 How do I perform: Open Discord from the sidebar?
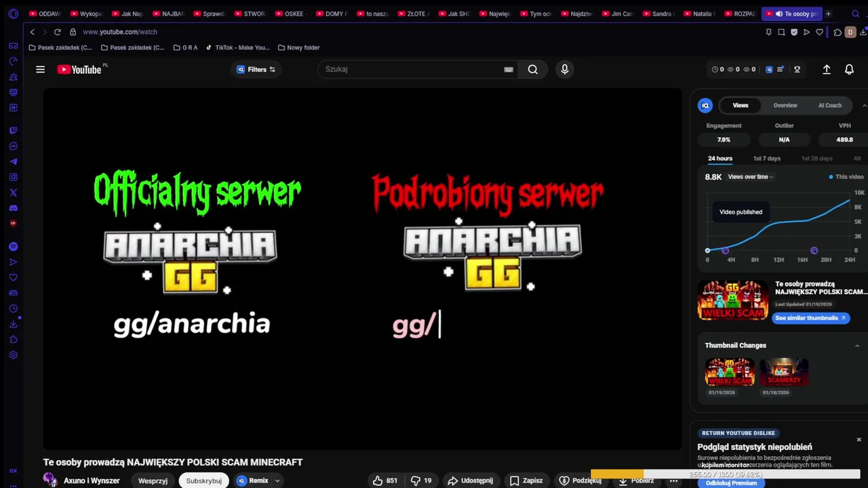[x=13, y=208]
